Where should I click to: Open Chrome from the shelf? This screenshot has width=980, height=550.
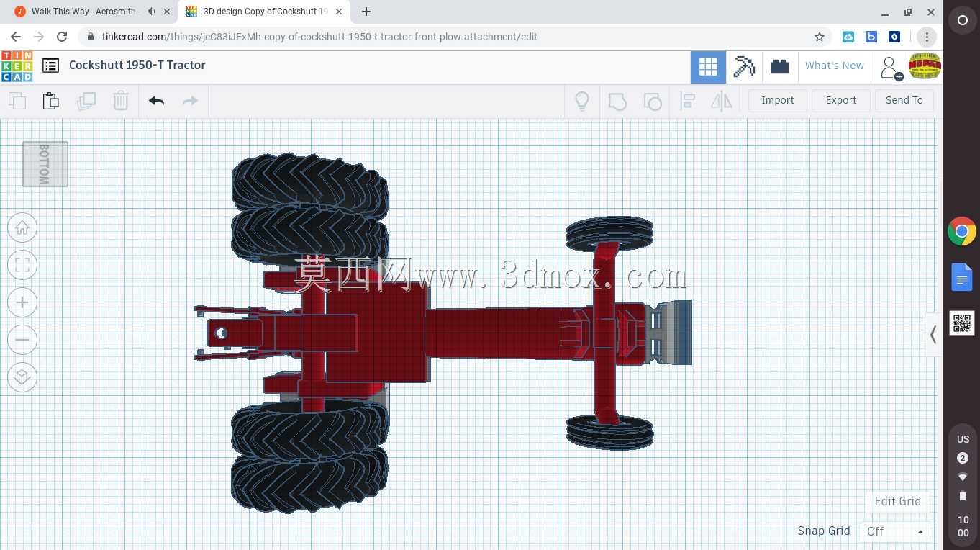(x=962, y=232)
